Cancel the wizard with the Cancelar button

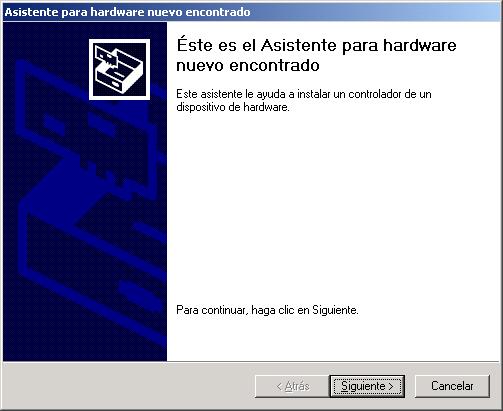pos(452,386)
